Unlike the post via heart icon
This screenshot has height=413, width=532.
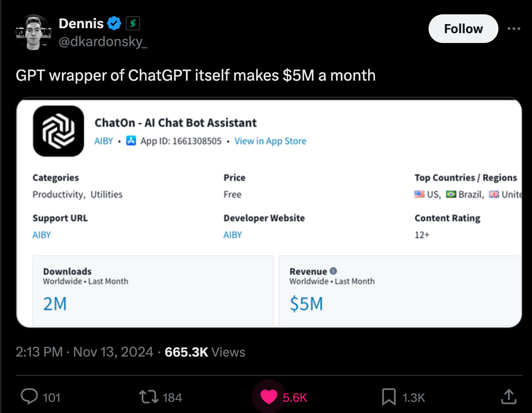[x=269, y=397]
